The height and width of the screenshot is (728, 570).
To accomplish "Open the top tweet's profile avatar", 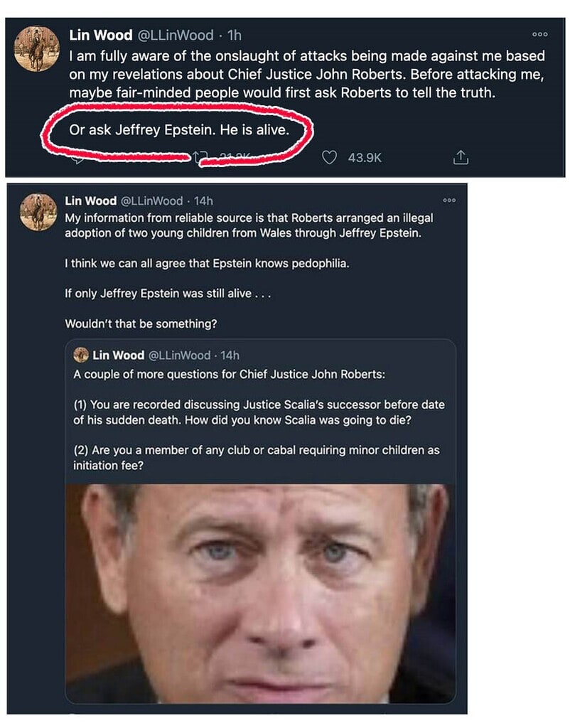I will pyautogui.click(x=37, y=49).
